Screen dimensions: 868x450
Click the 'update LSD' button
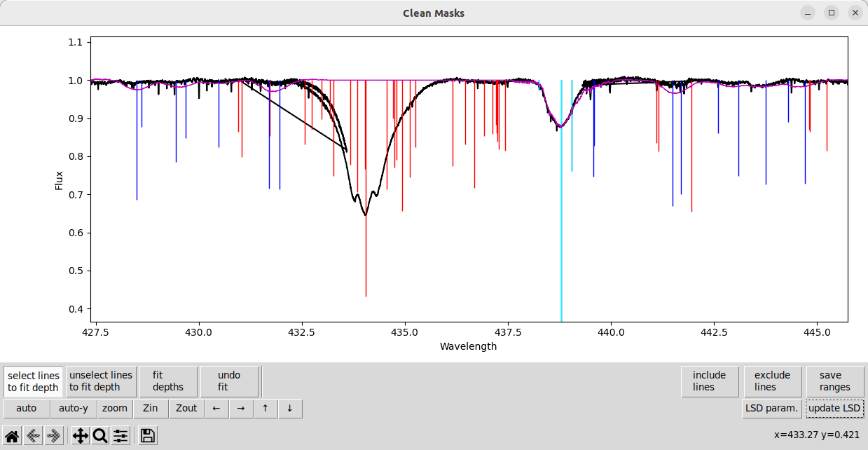834,408
